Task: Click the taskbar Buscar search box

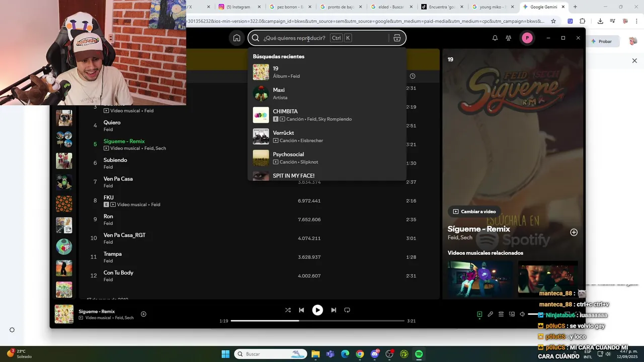Action: coord(271,354)
